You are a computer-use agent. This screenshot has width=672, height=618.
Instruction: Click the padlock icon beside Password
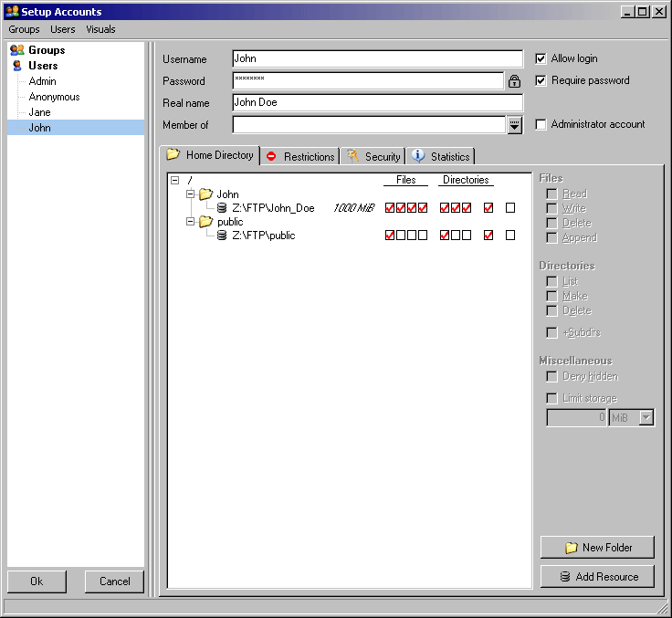pyautogui.click(x=514, y=81)
